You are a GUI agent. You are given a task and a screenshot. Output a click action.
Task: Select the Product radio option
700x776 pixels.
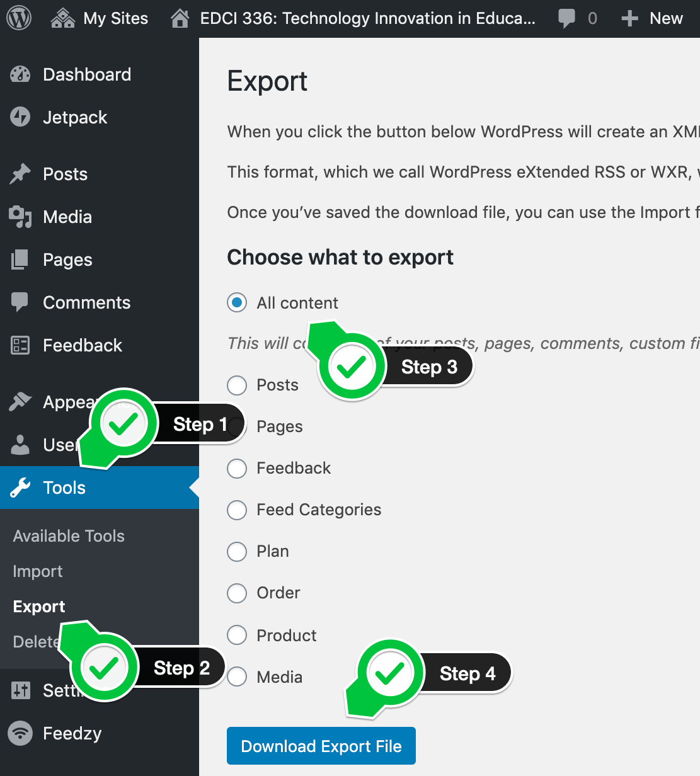click(237, 635)
